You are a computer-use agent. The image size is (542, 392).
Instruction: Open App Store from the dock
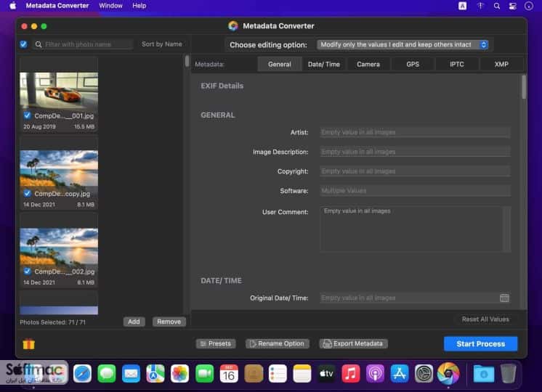coord(400,373)
